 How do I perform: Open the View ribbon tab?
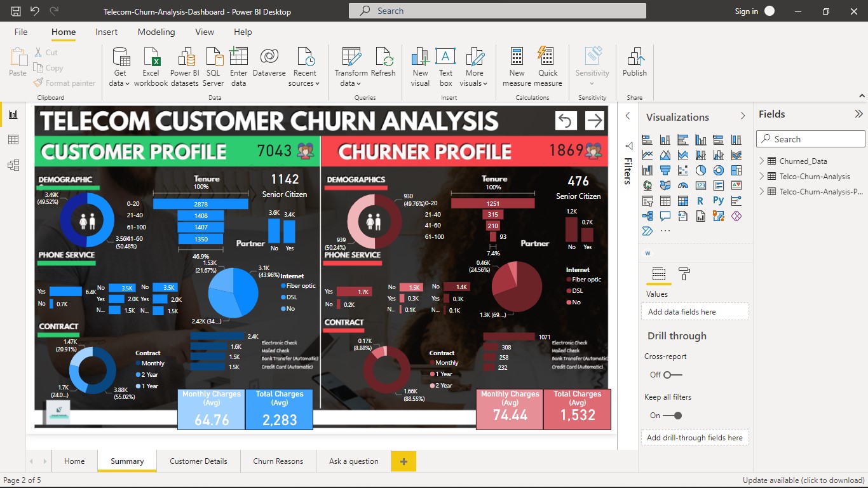pos(205,32)
